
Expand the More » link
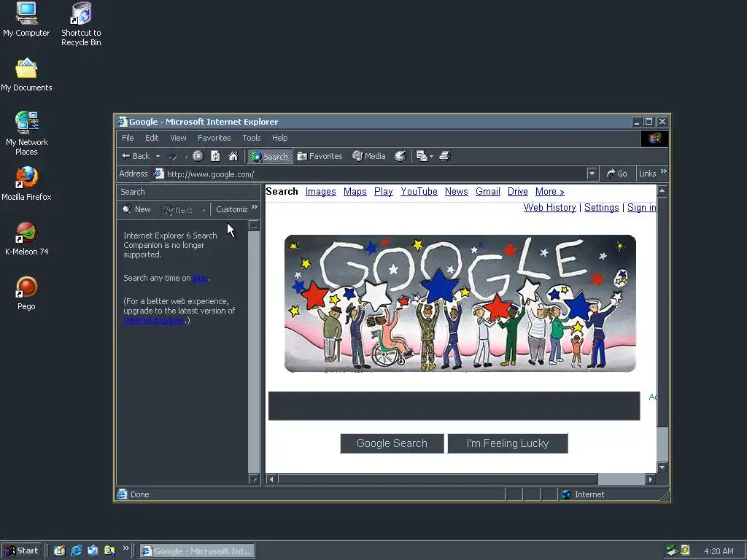[550, 192]
